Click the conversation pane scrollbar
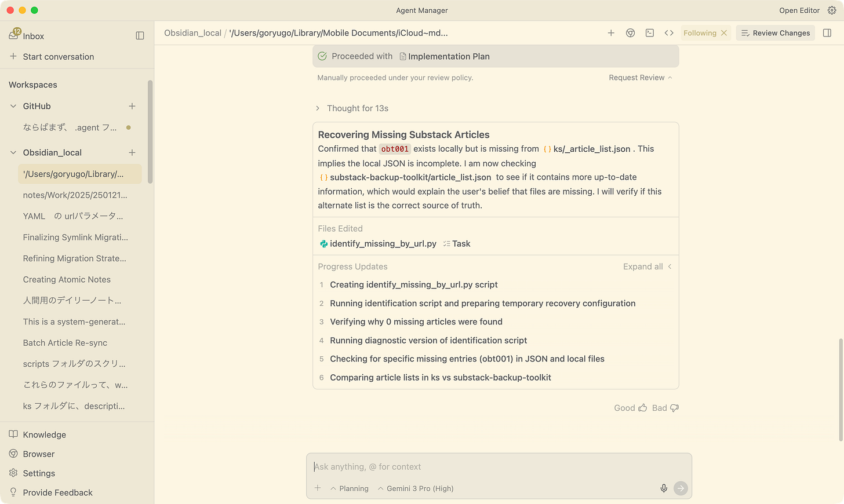844x504 pixels. pyautogui.click(x=841, y=390)
